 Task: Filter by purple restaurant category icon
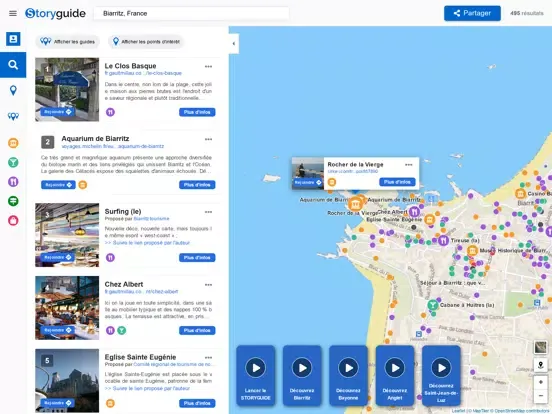coord(13,182)
